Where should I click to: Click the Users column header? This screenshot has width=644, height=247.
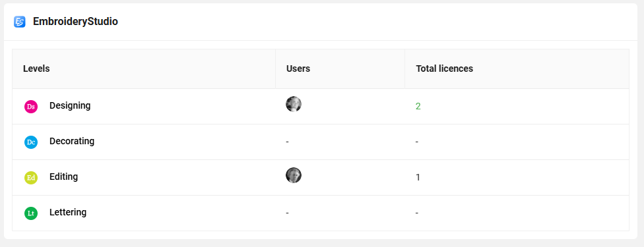298,69
